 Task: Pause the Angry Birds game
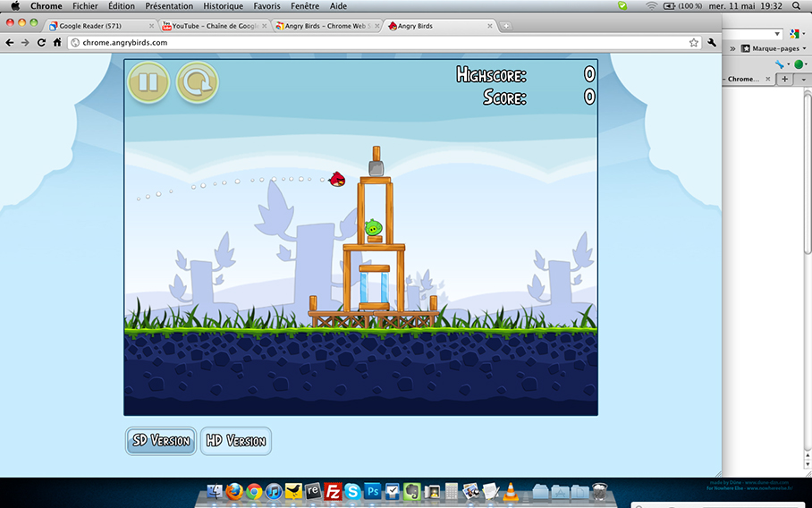click(x=148, y=82)
